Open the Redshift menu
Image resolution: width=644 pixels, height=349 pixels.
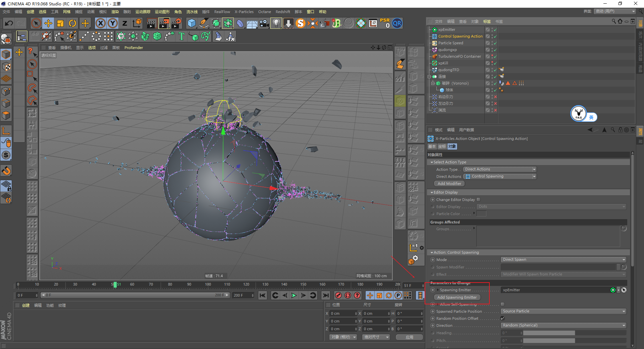(x=283, y=12)
